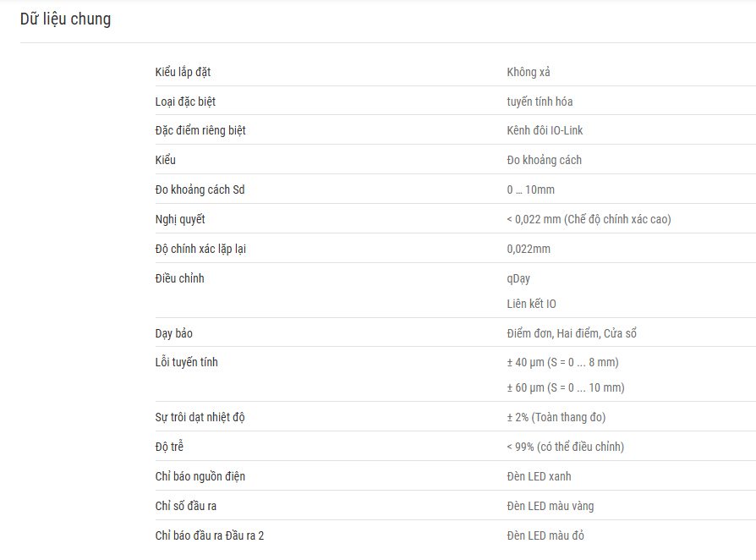Select the 'Lỗi tuyến tính' label
756x560 pixels.
[x=186, y=362]
